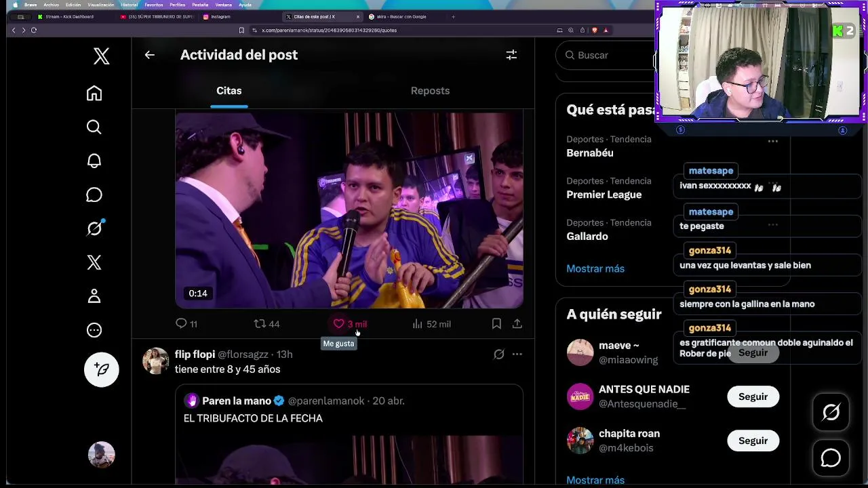Image resolution: width=868 pixels, height=488 pixels.
Task: Open maeve ~ profile suggestion
Action: (618, 346)
